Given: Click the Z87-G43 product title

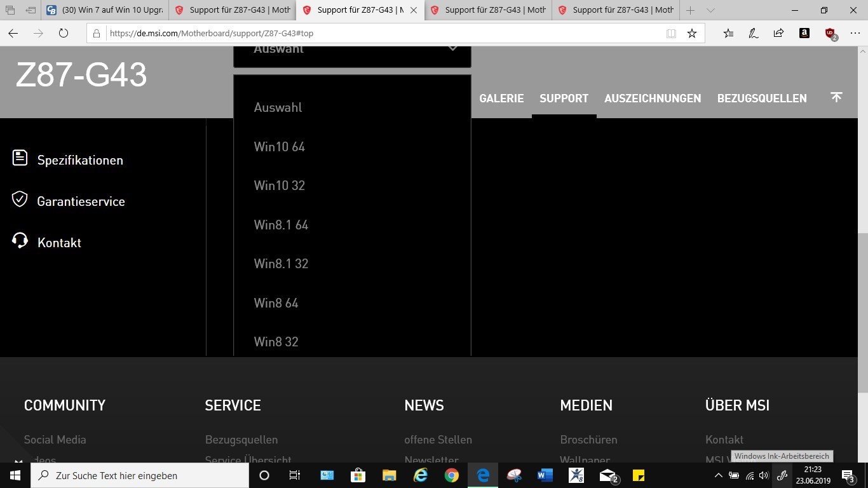Looking at the screenshot, I should pyautogui.click(x=81, y=75).
